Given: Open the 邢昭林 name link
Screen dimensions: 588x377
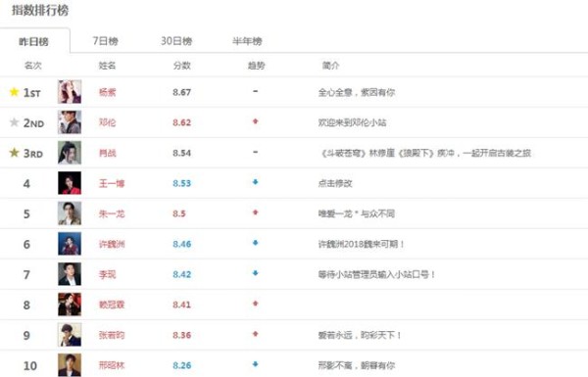Looking at the screenshot, I should (x=112, y=365).
